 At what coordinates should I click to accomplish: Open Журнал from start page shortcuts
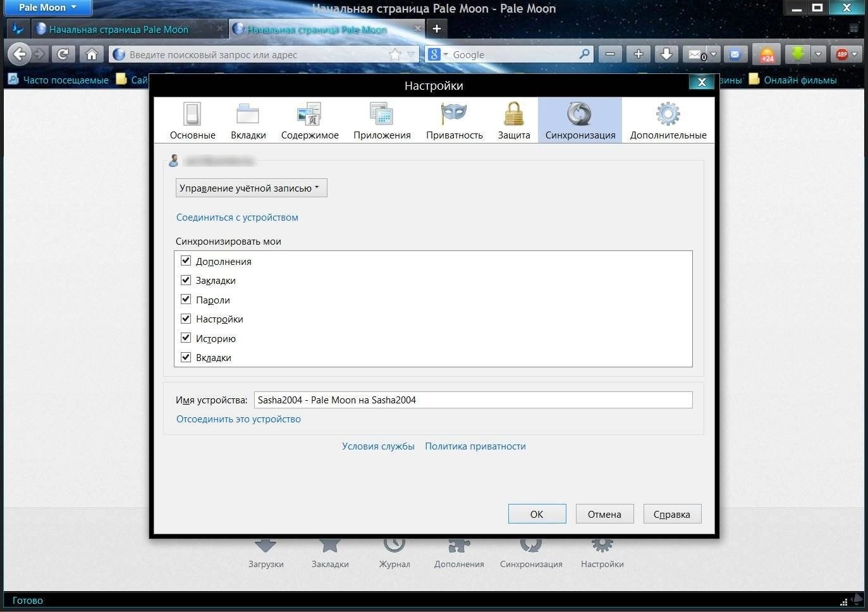coord(394,553)
